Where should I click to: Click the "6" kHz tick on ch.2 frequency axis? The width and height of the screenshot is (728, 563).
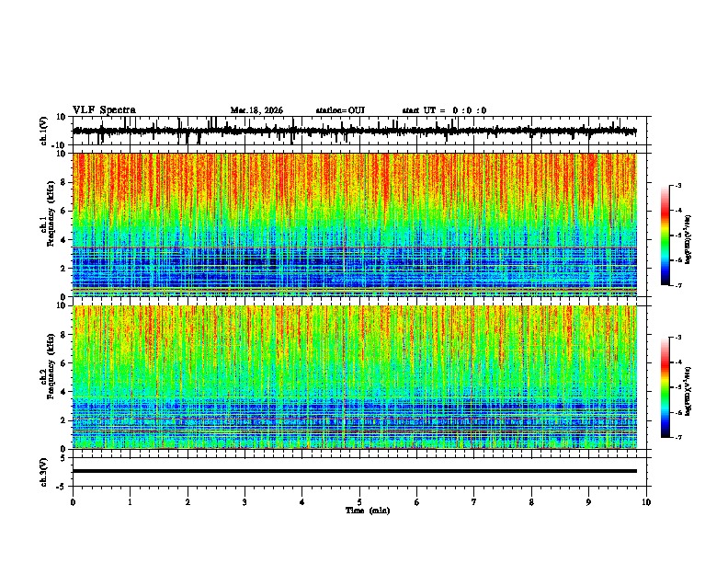(x=63, y=362)
